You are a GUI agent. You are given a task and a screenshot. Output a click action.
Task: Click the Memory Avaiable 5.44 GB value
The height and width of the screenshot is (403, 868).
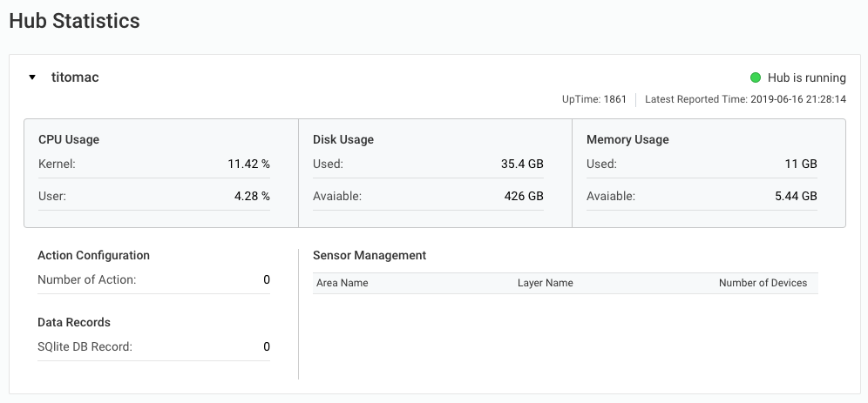click(796, 196)
